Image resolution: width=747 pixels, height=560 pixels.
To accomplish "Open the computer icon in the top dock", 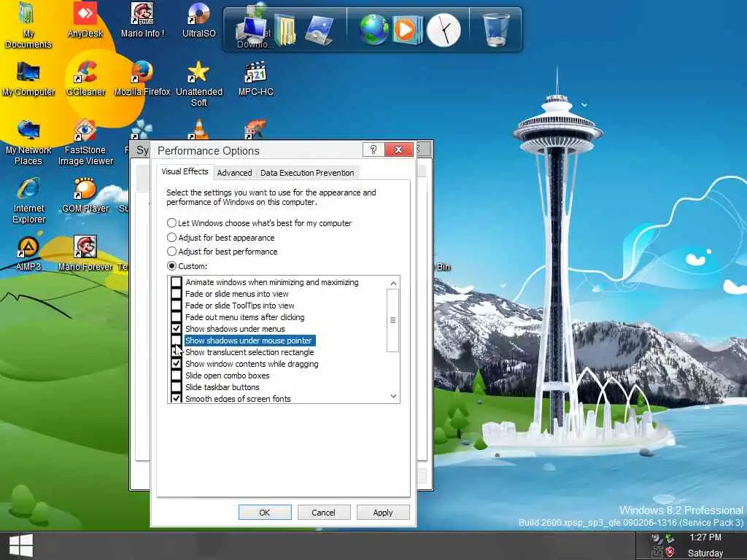I will click(x=252, y=29).
